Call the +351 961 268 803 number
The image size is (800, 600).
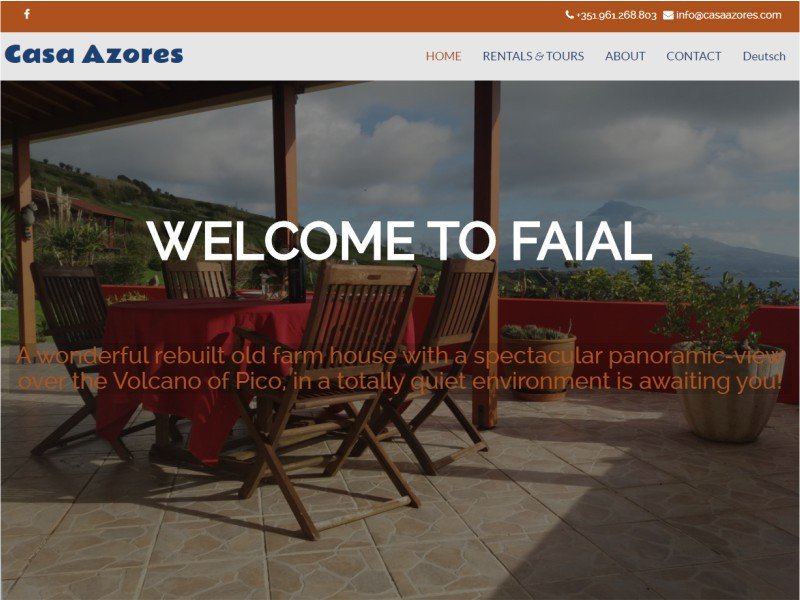616,15
